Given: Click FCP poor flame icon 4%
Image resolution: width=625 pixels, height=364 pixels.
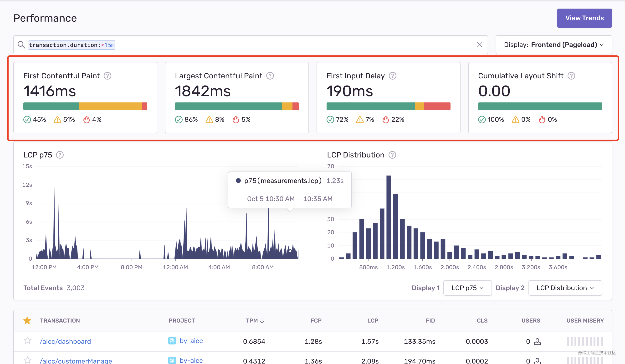Looking at the screenshot, I should (86, 119).
